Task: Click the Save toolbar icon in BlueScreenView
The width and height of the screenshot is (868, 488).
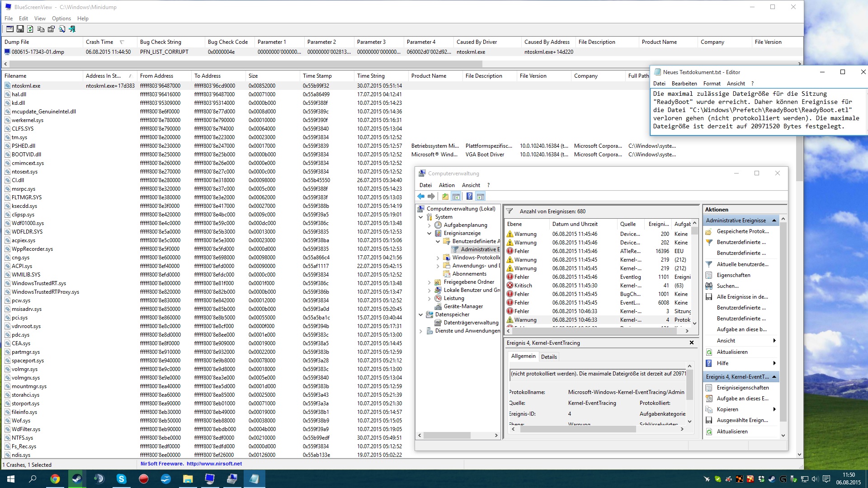Action: pos(20,29)
